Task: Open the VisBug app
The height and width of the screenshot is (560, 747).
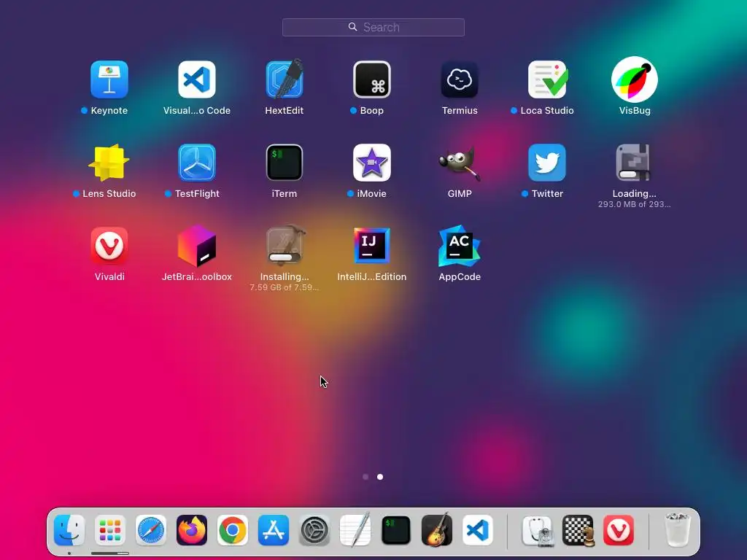Action: (635, 79)
